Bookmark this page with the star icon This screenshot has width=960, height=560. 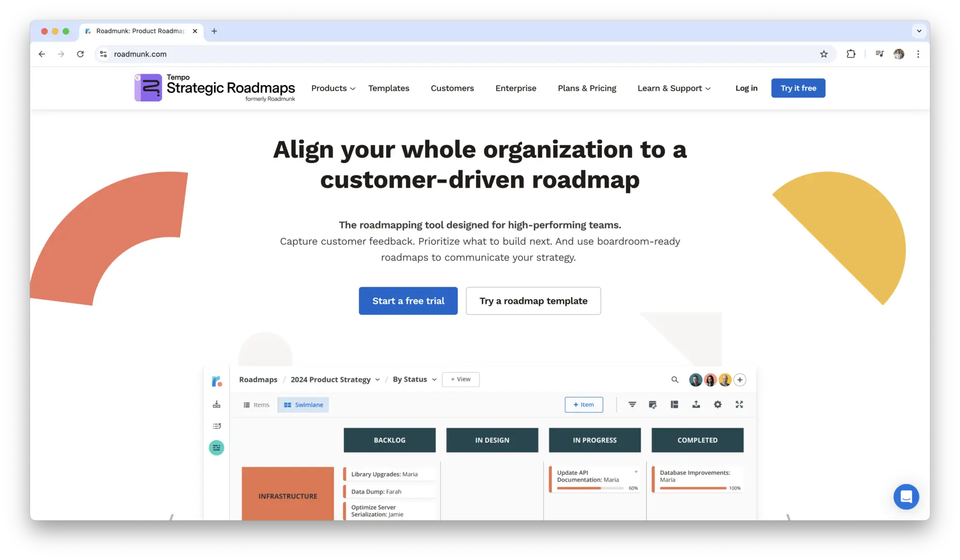coord(824,54)
